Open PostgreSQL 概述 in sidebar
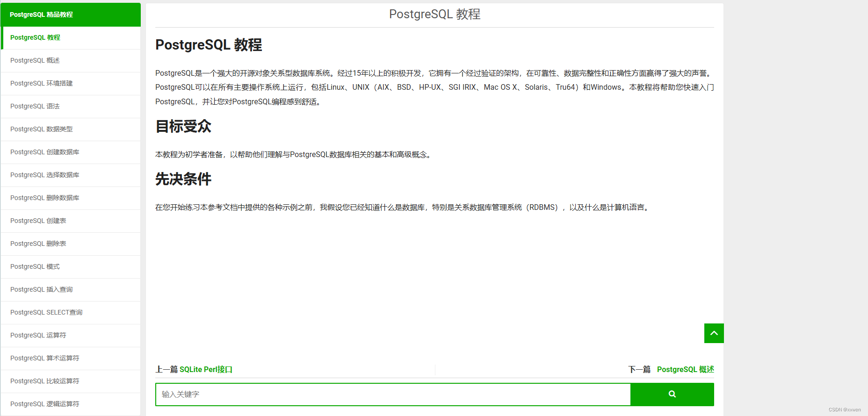This screenshot has width=868, height=416. [x=71, y=61]
